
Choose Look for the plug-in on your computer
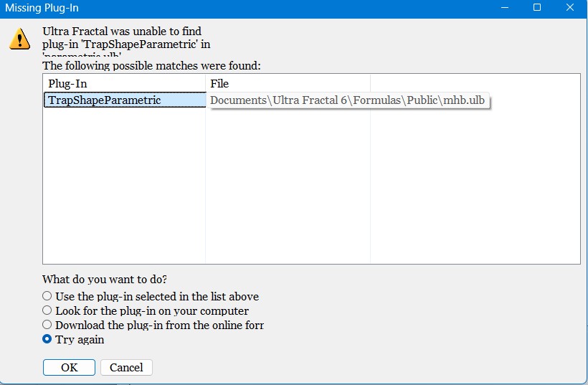click(146, 310)
